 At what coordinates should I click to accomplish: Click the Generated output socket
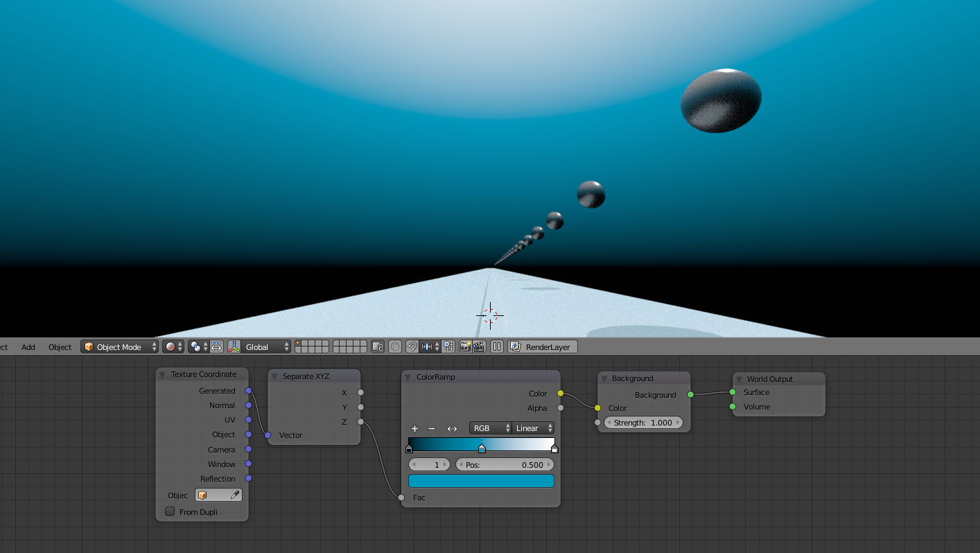click(x=248, y=391)
